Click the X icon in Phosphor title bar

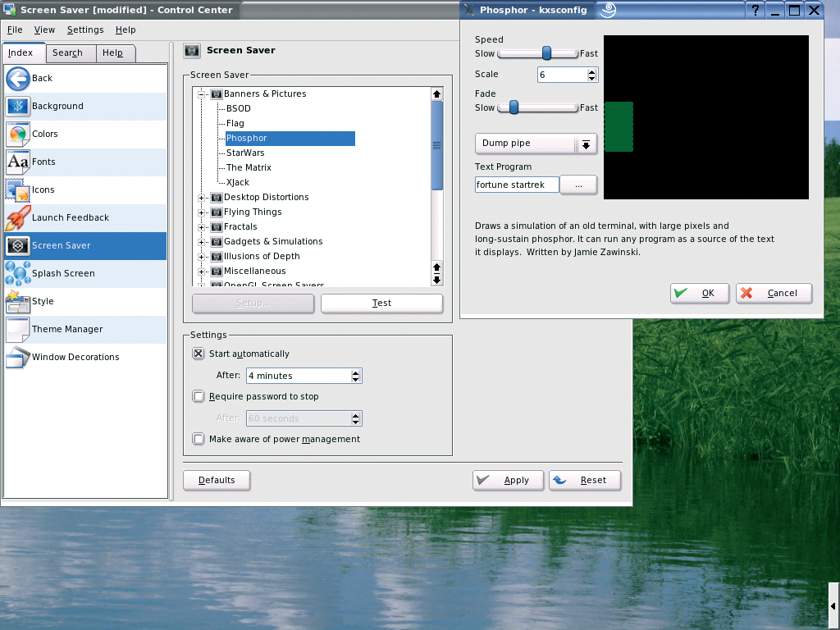(469, 10)
